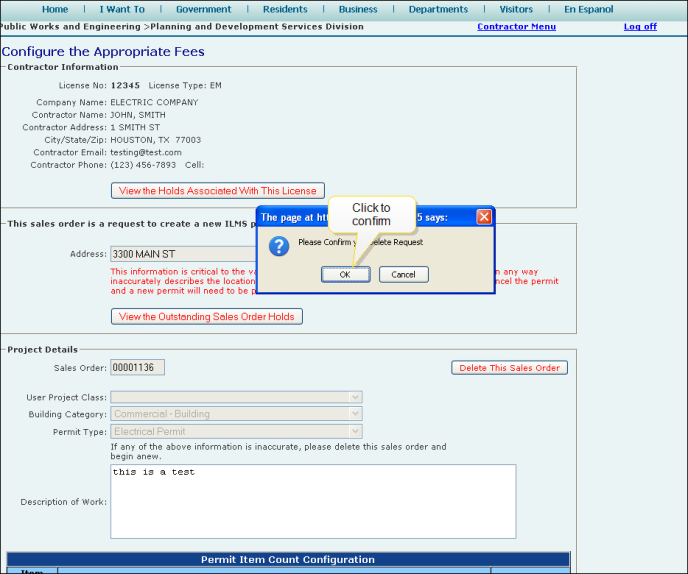Click the Permit Item Count Configuration header
Image resolution: width=688 pixels, height=574 pixels.
(288, 560)
